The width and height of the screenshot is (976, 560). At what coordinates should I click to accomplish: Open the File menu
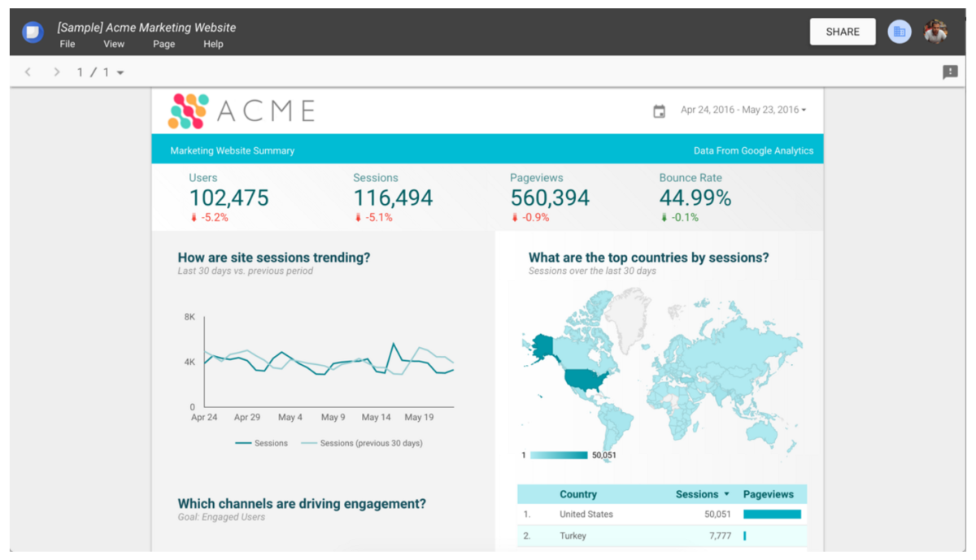click(x=68, y=44)
